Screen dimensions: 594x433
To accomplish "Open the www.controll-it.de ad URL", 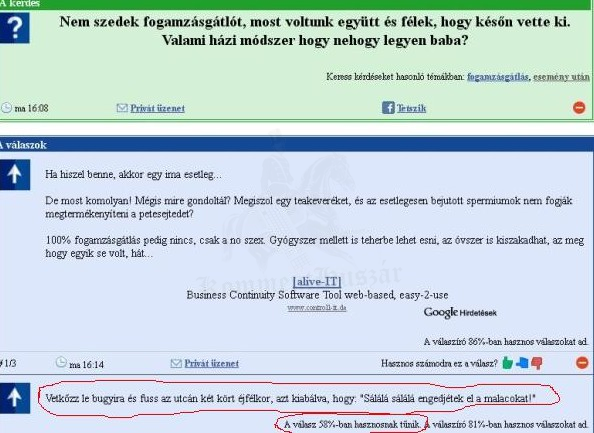I will click(317, 308).
